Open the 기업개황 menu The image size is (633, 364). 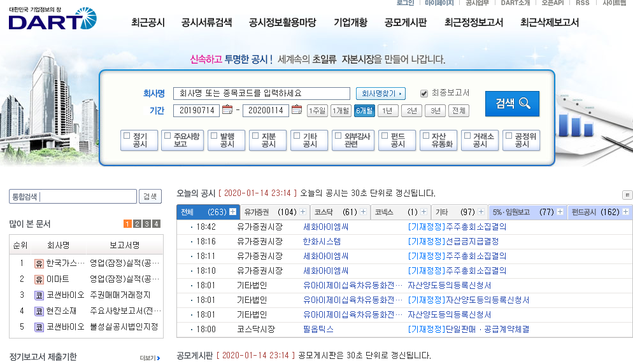tap(350, 23)
